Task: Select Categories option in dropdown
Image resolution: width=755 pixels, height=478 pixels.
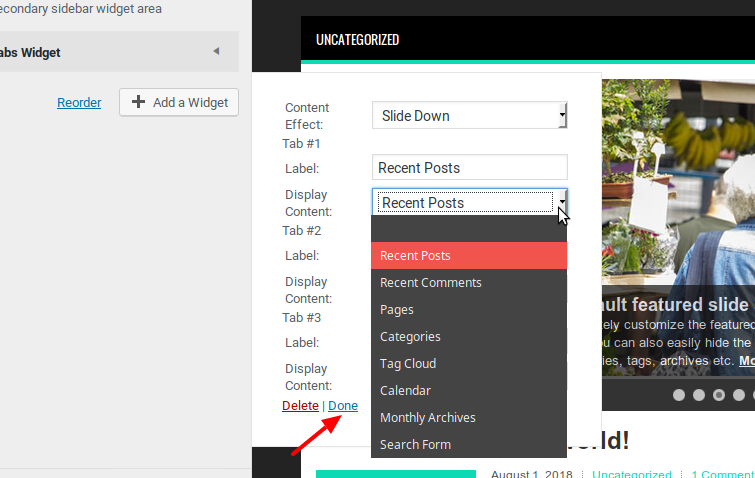Action: click(469, 336)
